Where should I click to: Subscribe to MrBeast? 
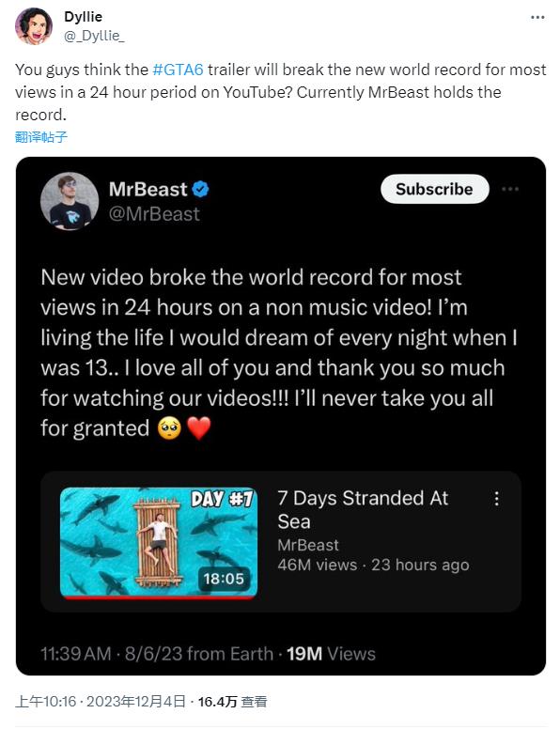434,189
